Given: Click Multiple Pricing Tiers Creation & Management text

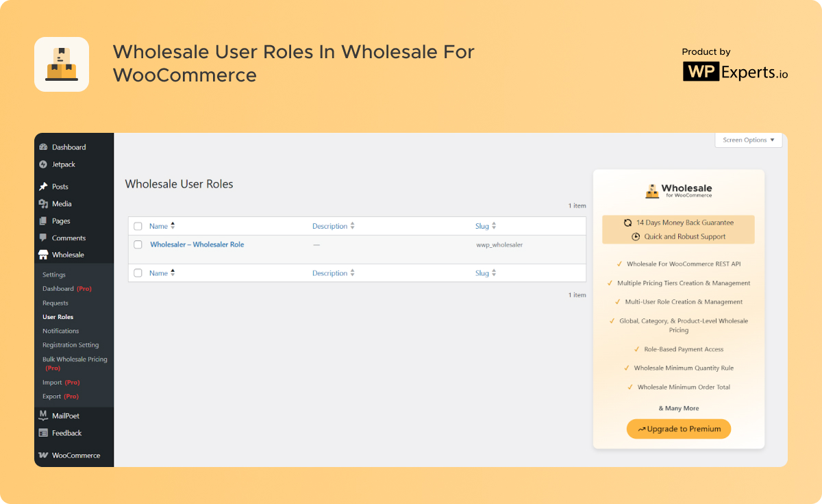Looking at the screenshot, I should point(684,283).
